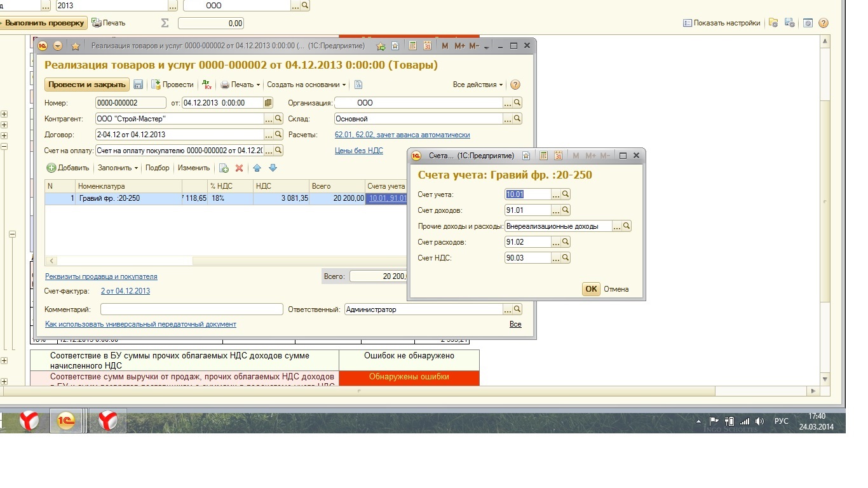868x488 pixels.
Task: Search the Склад field with magnifier
Action: point(517,119)
